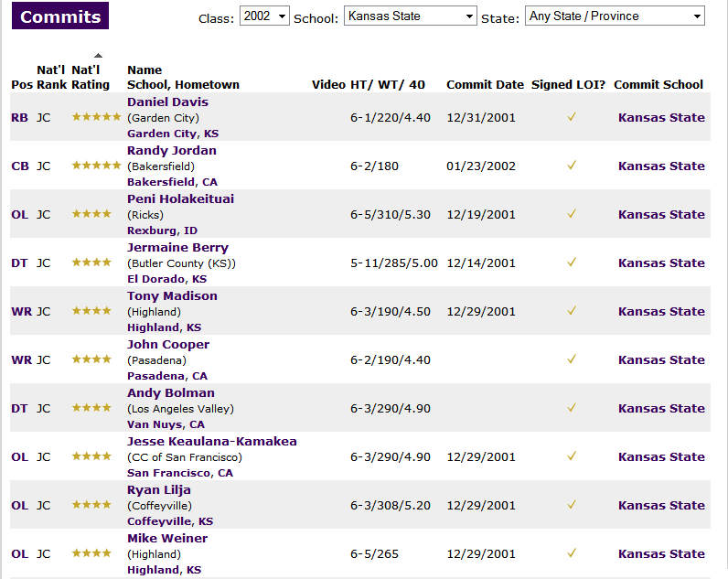Click the San Francisco, CA hometown link
This screenshot has height=579, width=728.
click(180, 473)
